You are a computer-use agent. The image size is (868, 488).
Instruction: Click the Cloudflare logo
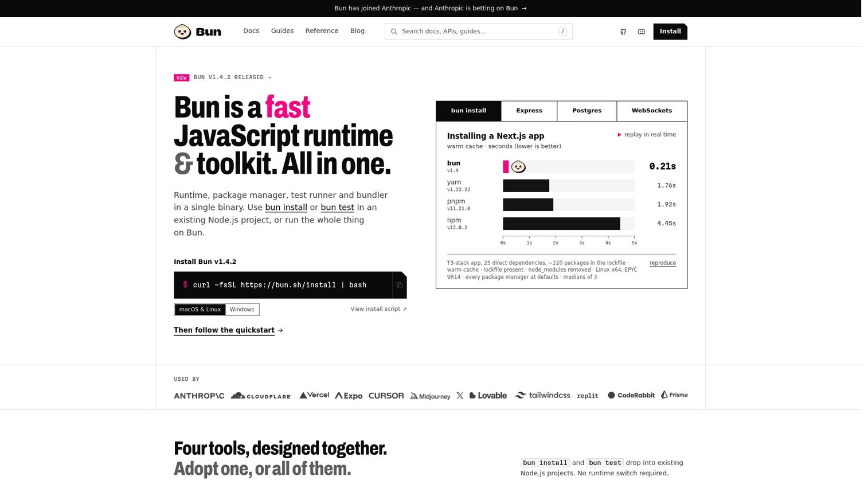pos(261,396)
